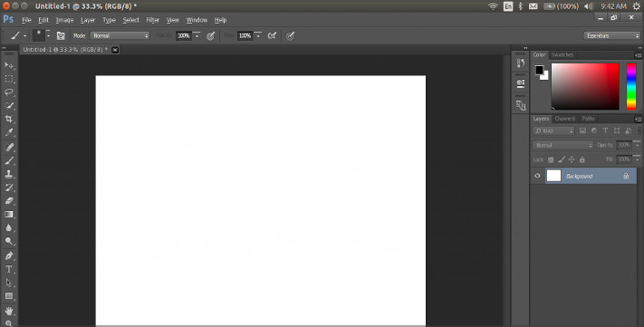The image size is (644, 327).
Task: Toggle lock image pixels
Action: pos(562,159)
